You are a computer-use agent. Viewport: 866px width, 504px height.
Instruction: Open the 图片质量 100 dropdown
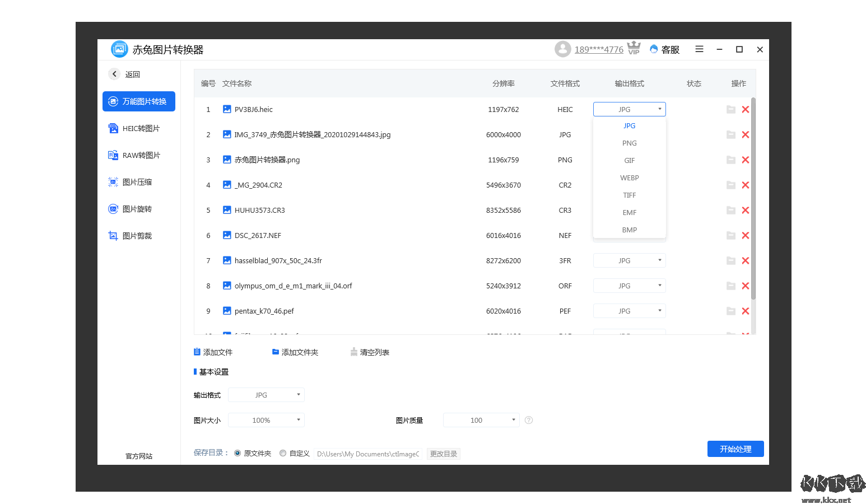tap(481, 420)
